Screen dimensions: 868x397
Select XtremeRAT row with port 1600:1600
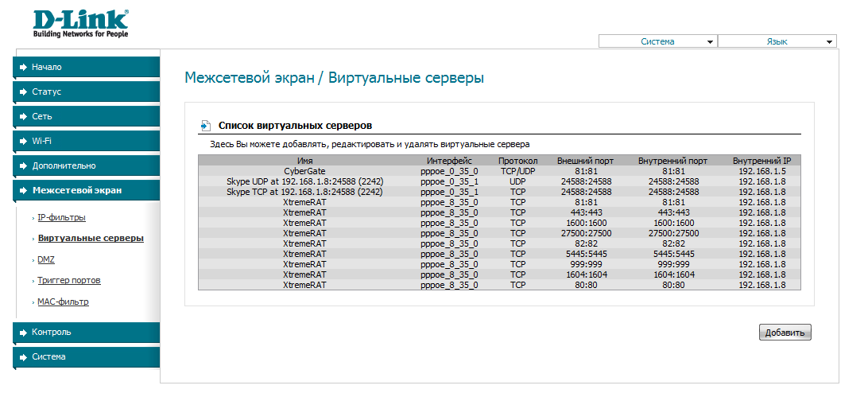499,223
